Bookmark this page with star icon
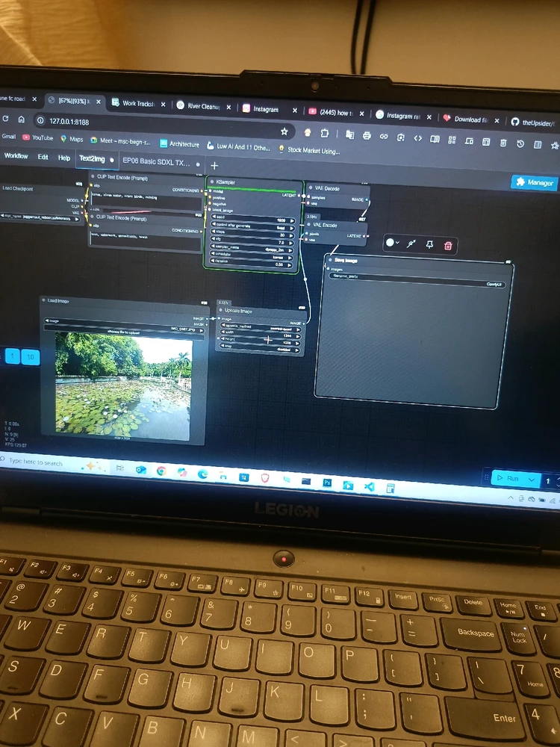The width and height of the screenshot is (560, 747). (x=284, y=131)
